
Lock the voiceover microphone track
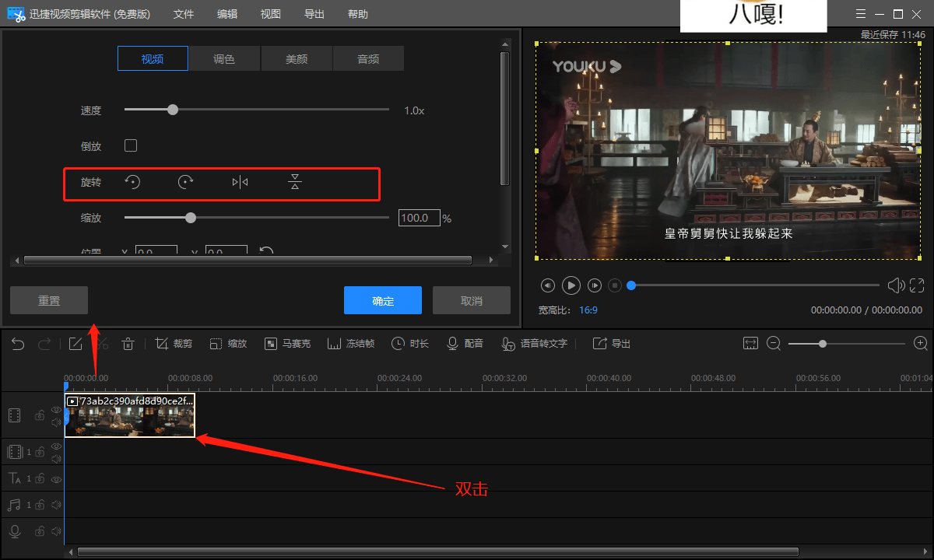click(x=40, y=531)
